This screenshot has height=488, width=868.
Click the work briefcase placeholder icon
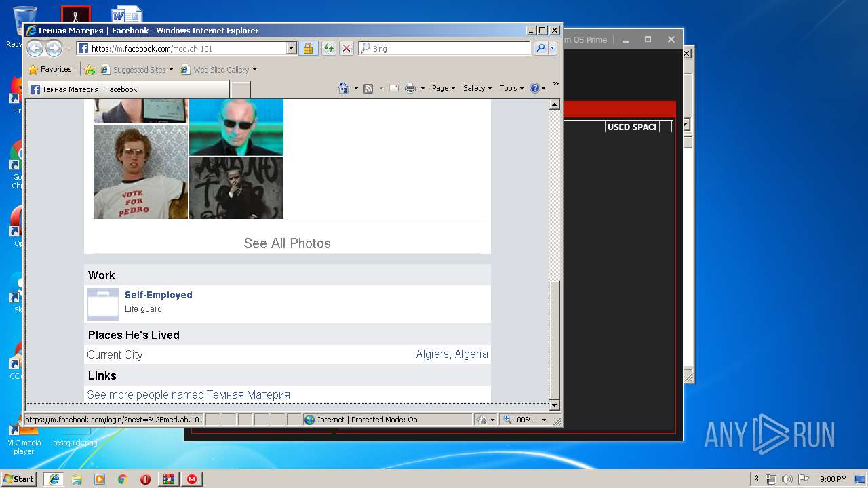(x=103, y=304)
